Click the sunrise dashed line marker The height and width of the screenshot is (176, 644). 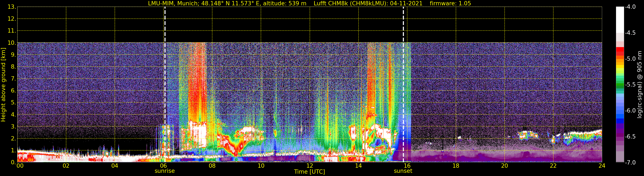pyautogui.click(x=165, y=85)
